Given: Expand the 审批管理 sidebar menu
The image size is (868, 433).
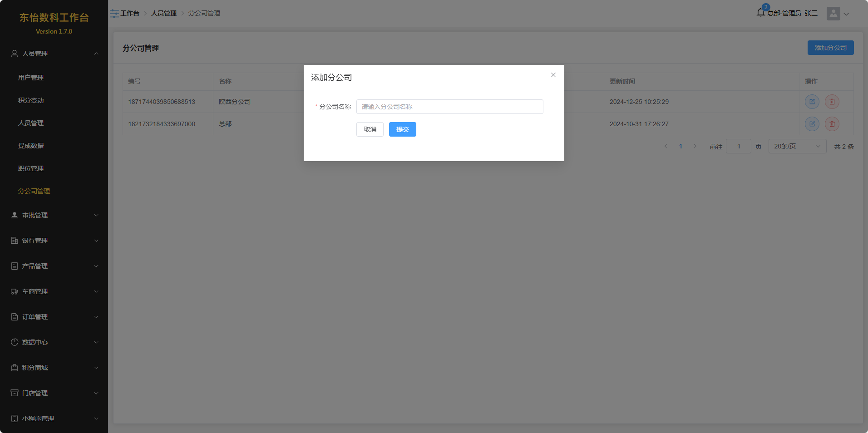Looking at the screenshot, I should coord(54,215).
